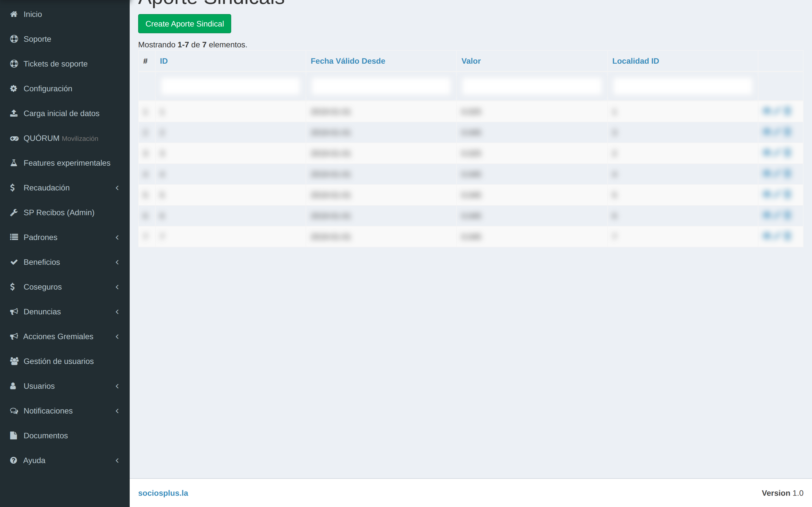Viewport: 812px width, 507px height.
Task: Expand the Ayuda menu chevron
Action: pyautogui.click(x=117, y=461)
